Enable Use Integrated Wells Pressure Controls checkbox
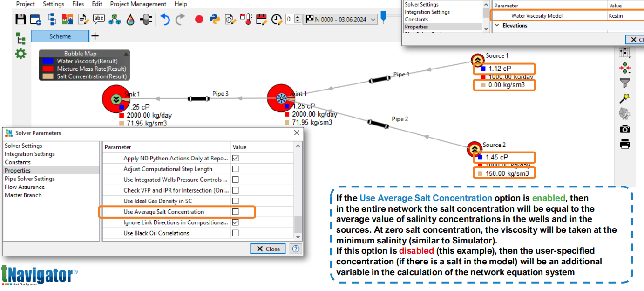Screen dimensions: 644x291 pyautogui.click(x=236, y=180)
